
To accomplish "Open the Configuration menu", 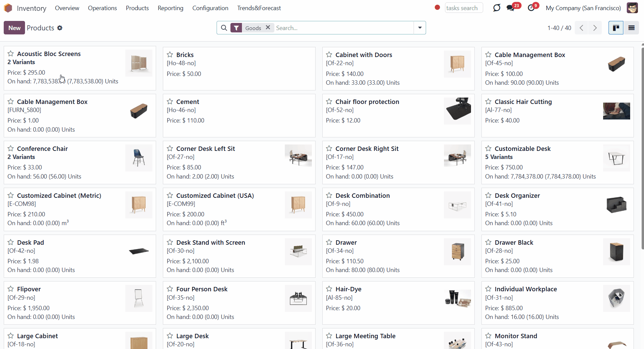I will pyautogui.click(x=210, y=8).
